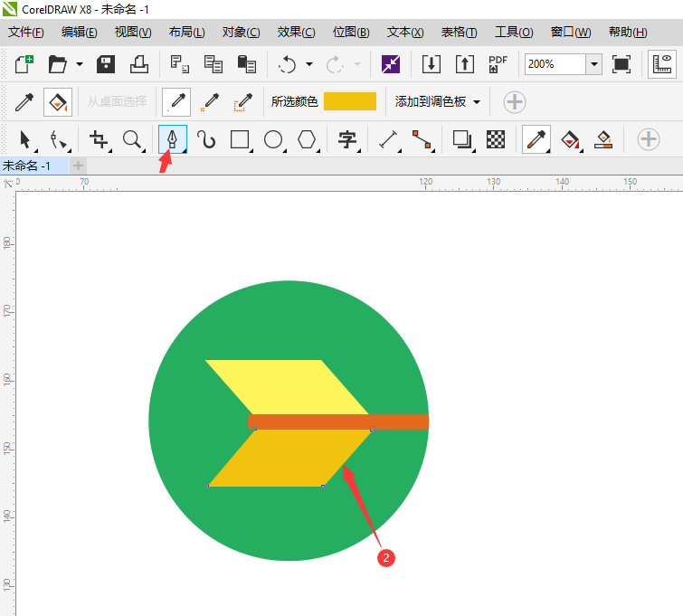Pick the Ellipse tool
Screen dimensions: 683x616
coord(273,139)
